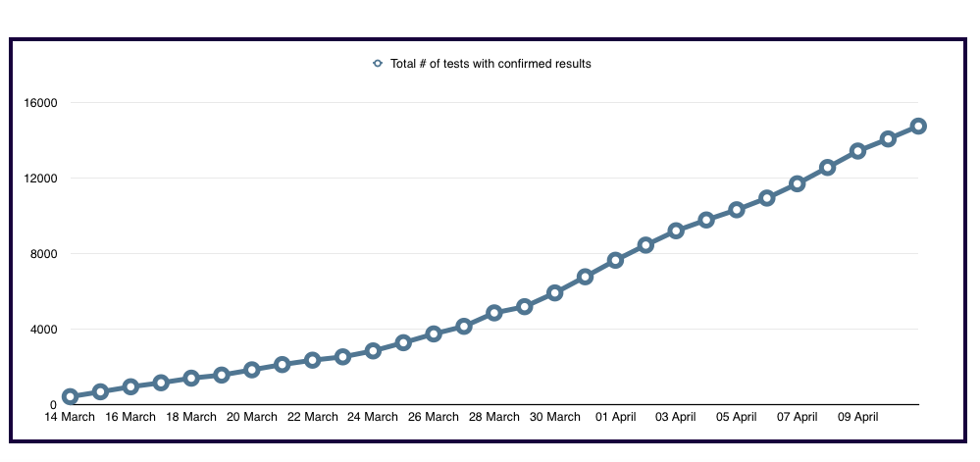Screen dimensions: 980x462
Task: Click the '01 April' x-axis label
Action: (x=616, y=417)
